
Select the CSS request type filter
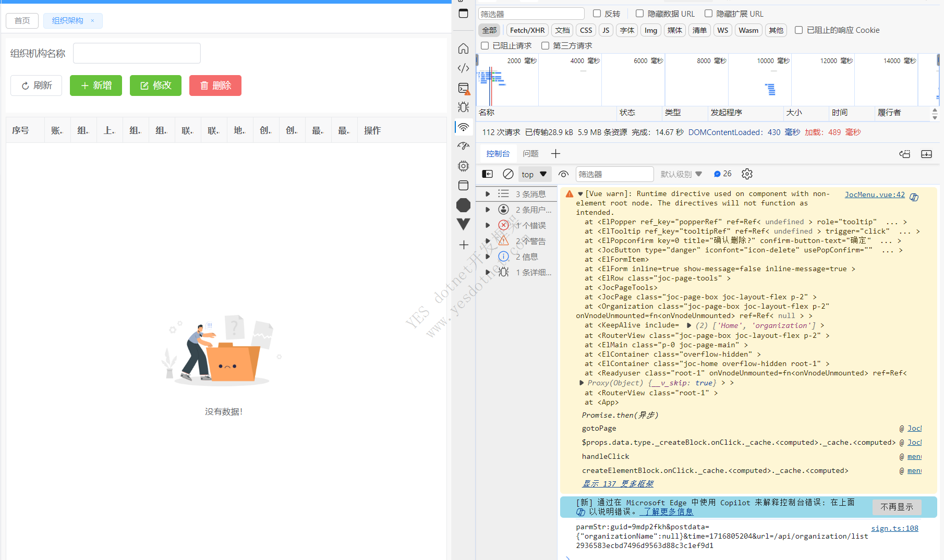point(586,30)
